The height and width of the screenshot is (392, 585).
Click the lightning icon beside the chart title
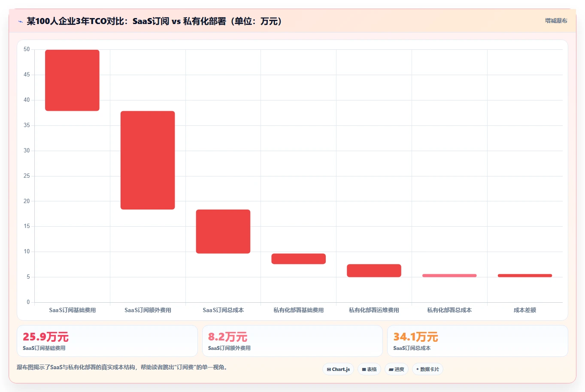point(20,21)
